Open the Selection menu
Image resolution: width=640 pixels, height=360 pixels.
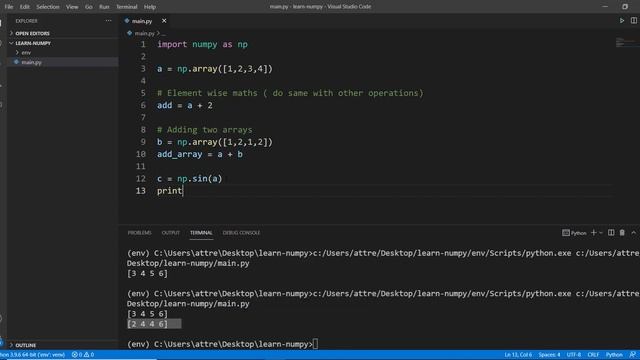click(48, 7)
